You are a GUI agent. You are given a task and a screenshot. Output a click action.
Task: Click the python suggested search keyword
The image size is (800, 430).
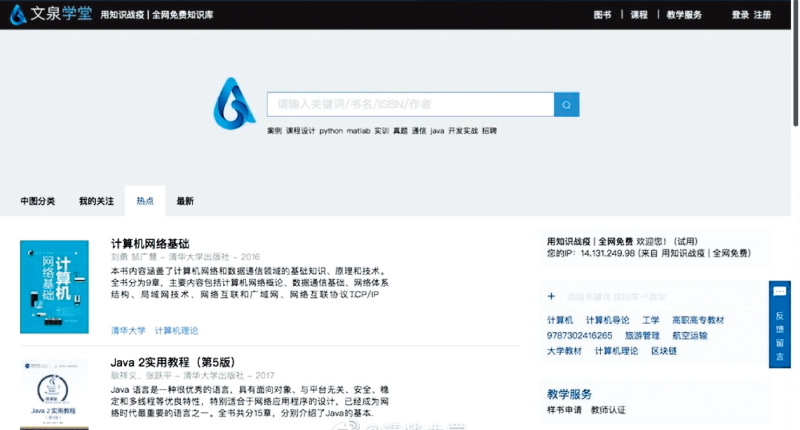pos(331,131)
